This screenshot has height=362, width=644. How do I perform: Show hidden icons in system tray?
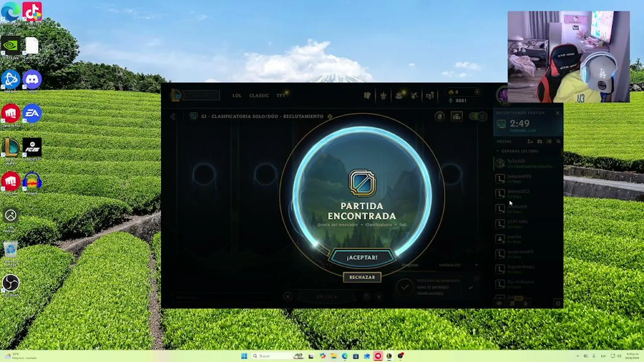[x=578, y=356]
